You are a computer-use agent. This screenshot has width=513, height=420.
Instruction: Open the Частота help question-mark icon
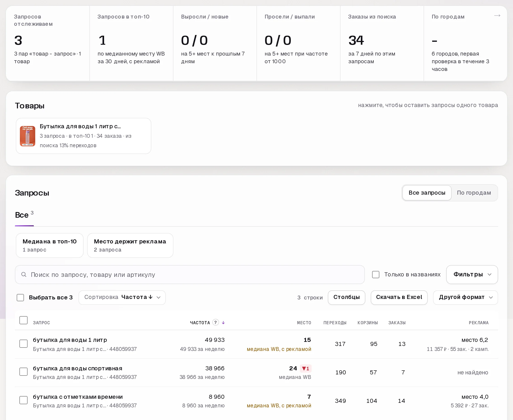coord(215,322)
